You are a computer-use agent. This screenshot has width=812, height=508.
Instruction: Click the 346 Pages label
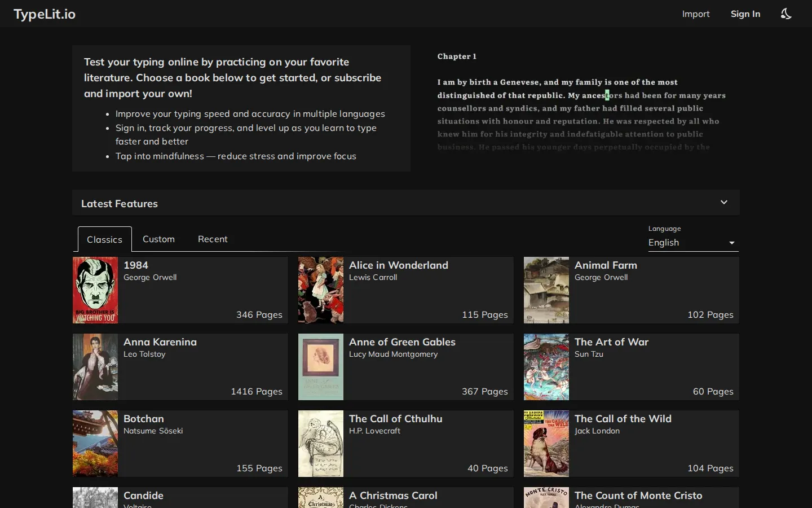(x=259, y=315)
